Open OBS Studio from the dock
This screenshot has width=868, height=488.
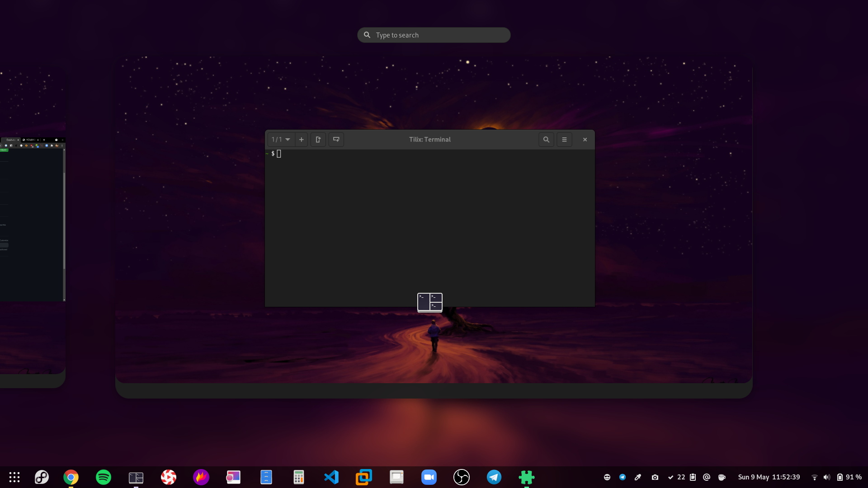pyautogui.click(x=462, y=477)
